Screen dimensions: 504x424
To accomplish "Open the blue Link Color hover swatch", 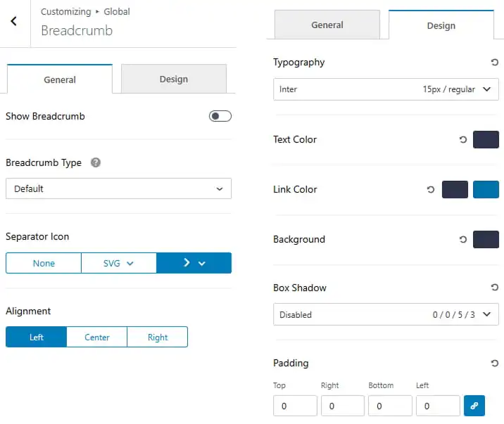I will (x=486, y=189).
